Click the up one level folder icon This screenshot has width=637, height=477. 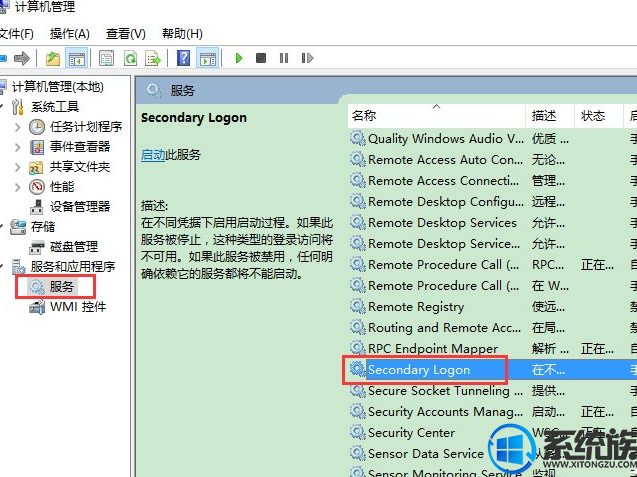click(53, 59)
